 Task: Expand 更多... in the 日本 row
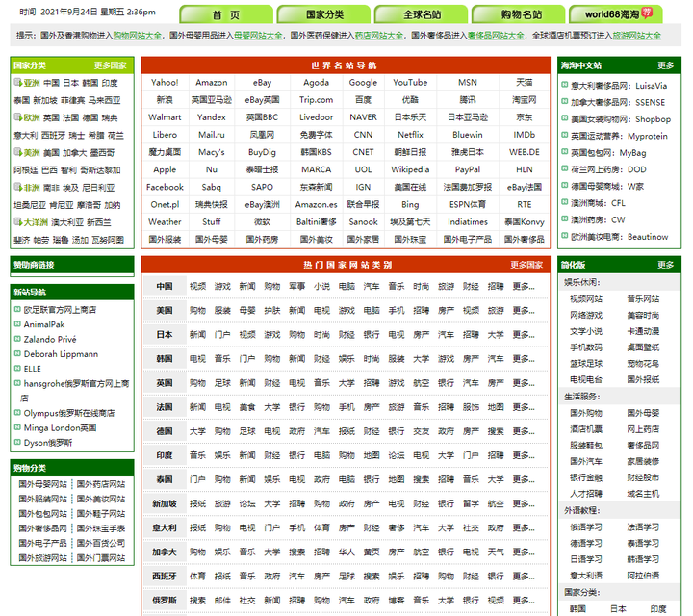click(524, 335)
